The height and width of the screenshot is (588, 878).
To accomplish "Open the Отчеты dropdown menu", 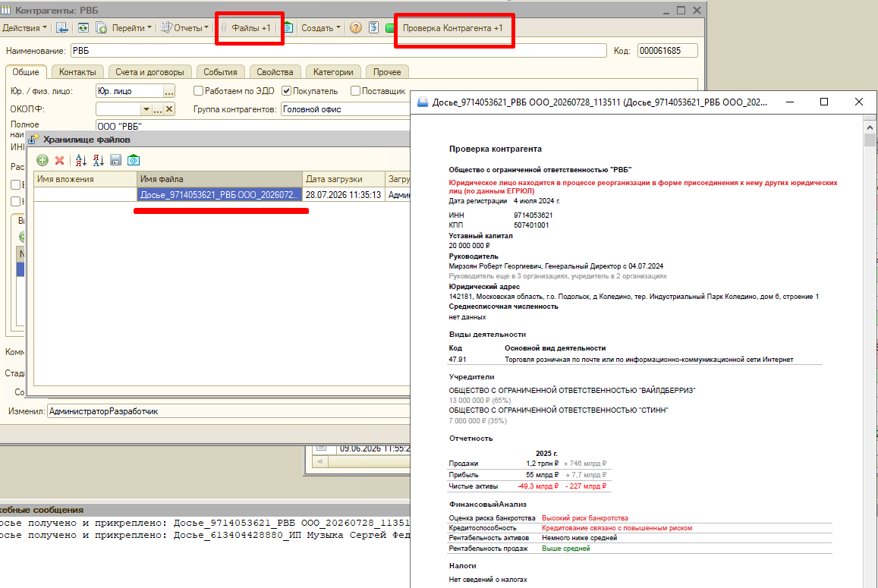I will (x=185, y=28).
